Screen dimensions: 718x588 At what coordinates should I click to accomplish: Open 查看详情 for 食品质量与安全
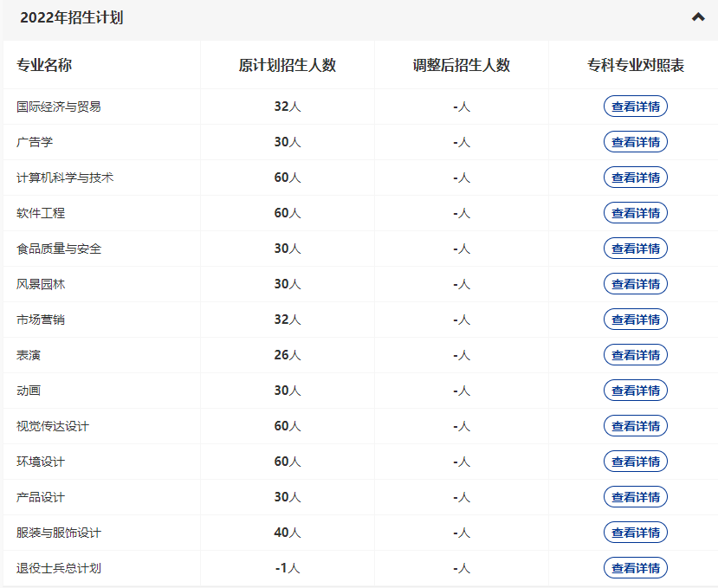coord(636,249)
